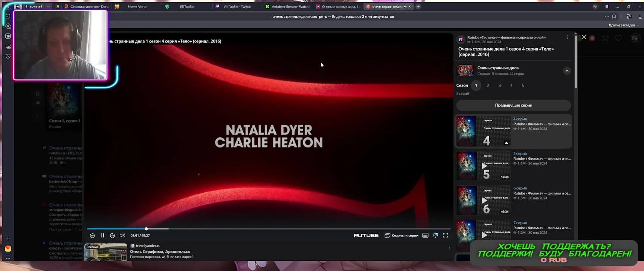Select season 1
Image resolution: width=644 pixels, height=271 pixels.
(x=476, y=85)
